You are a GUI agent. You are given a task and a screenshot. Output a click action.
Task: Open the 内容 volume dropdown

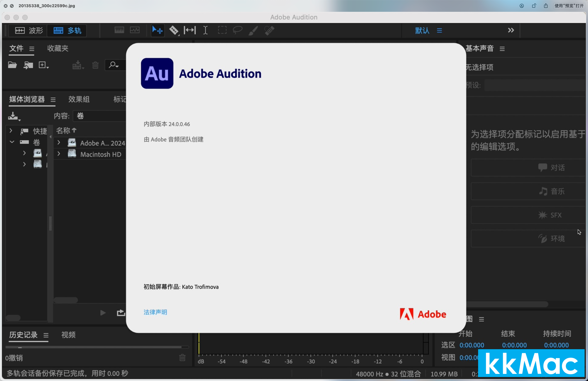(100, 116)
